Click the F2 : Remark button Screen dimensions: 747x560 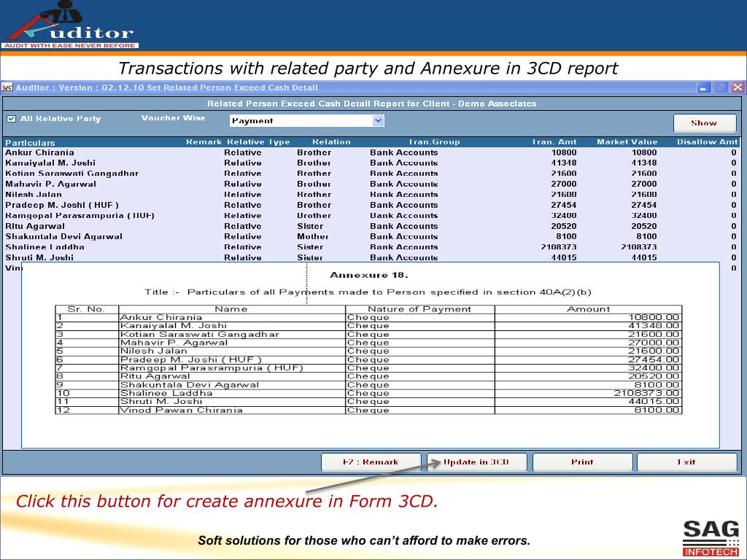click(371, 462)
